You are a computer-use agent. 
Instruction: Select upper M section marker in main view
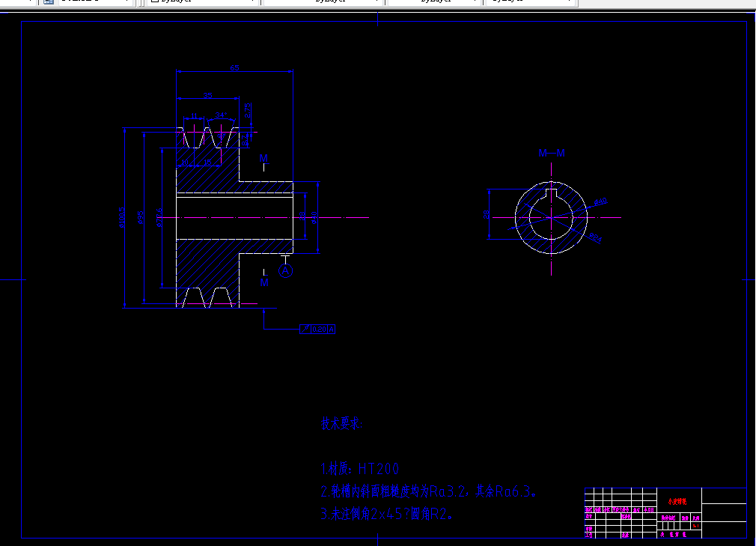263,158
